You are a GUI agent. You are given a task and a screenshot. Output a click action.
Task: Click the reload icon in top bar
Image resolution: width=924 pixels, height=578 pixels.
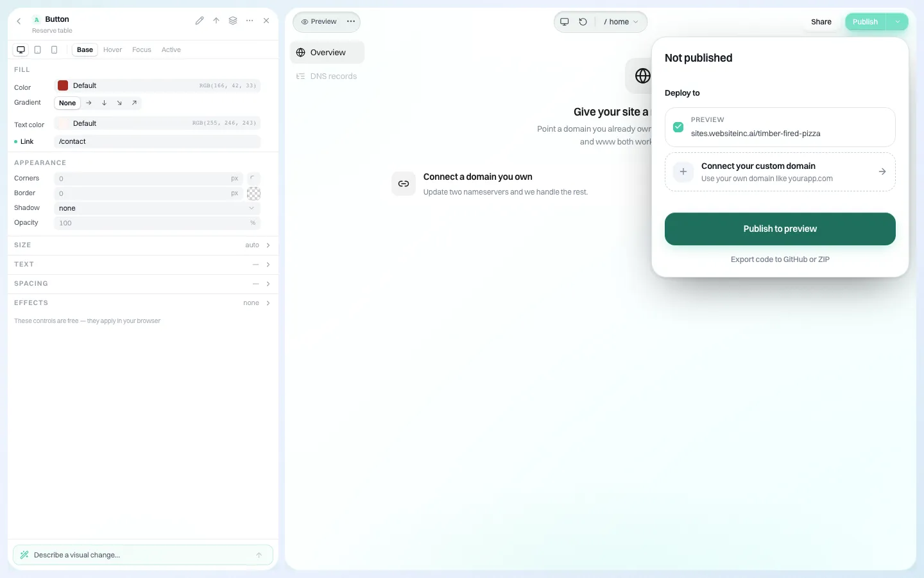[583, 22]
